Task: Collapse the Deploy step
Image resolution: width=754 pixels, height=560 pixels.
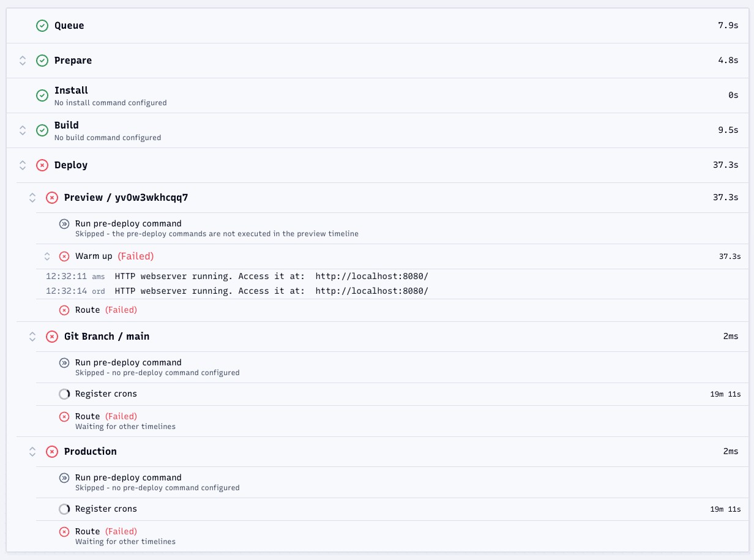Action: coord(23,165)
